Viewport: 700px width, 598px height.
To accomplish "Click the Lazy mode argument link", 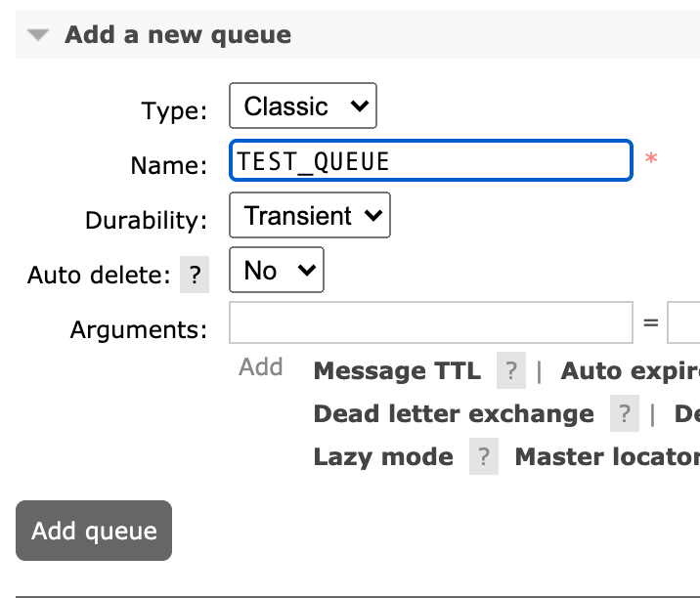I will tap(383, 457).
